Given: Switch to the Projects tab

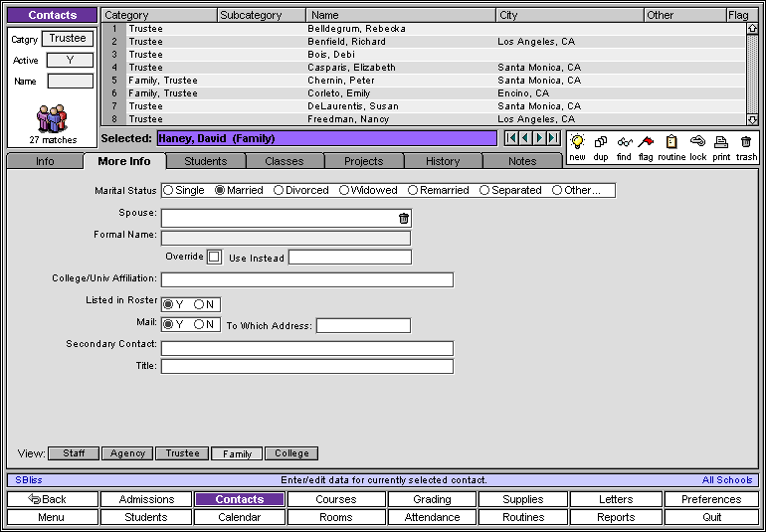Looking at the screenshot, I should point(363,161).
